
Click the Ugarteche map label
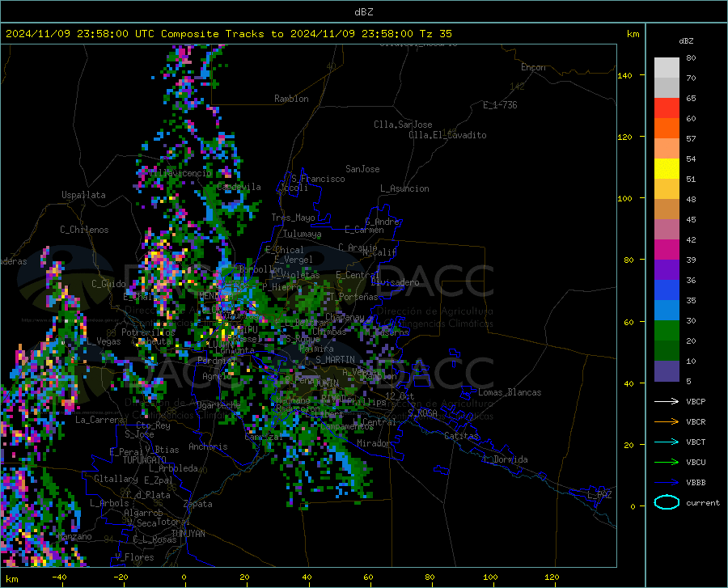[218, 404]
